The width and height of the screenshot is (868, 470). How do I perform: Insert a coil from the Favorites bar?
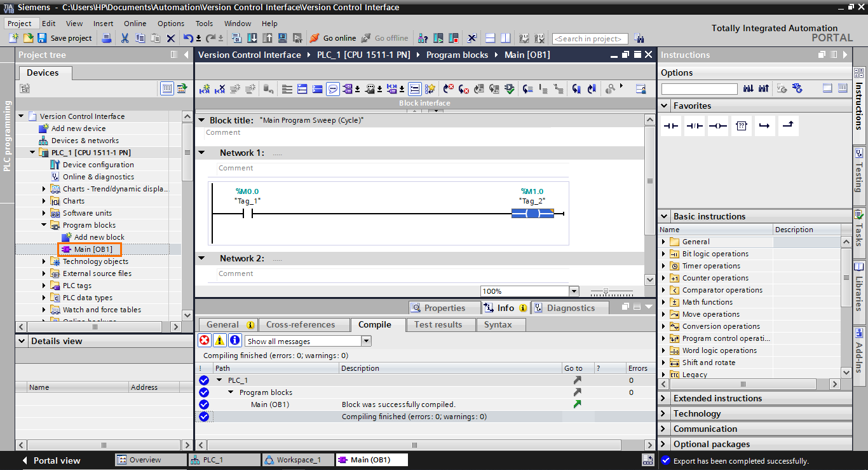(x=717, y=125)
